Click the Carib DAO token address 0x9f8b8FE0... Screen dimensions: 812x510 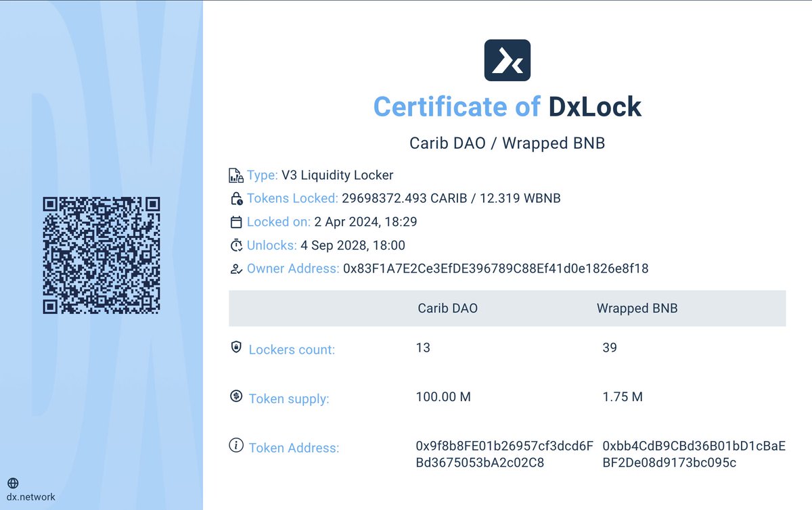505,455
